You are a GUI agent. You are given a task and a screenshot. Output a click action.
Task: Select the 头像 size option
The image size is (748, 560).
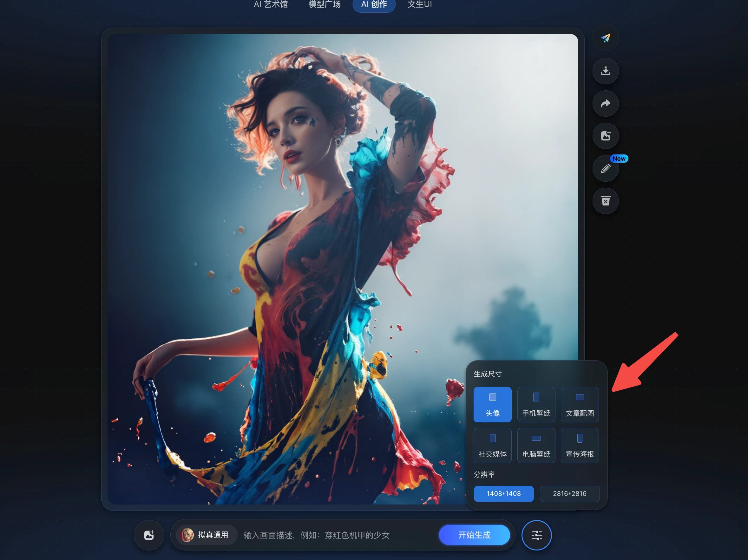492,404
